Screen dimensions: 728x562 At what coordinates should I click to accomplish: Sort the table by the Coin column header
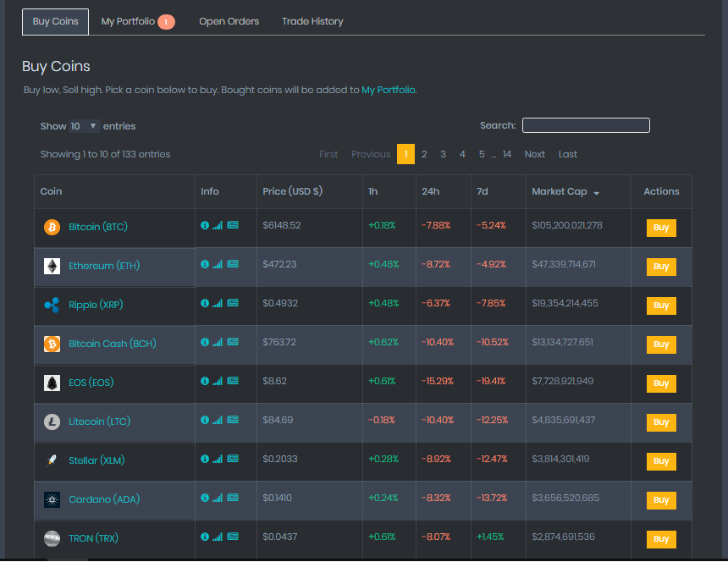tap(114, 191)
